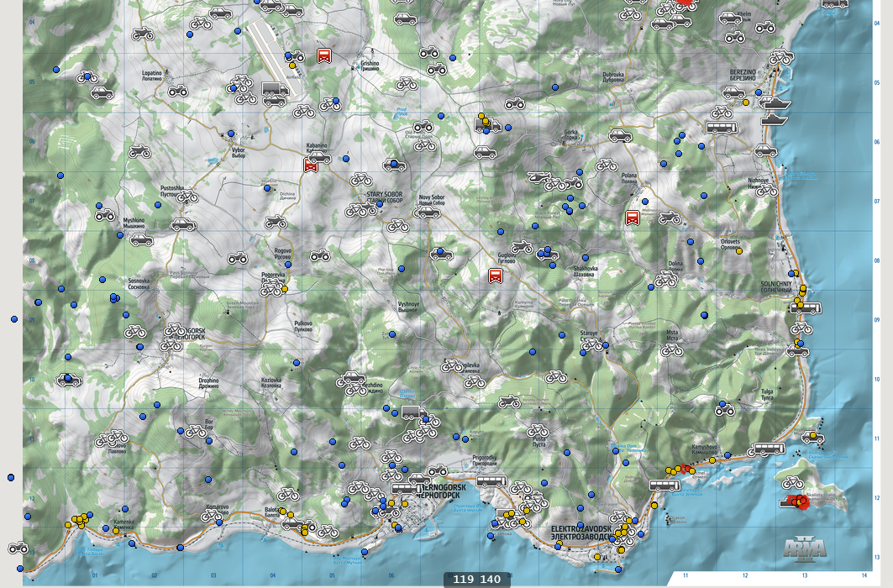This screenshot has width=893, height=588.
Task: Select the bus icon at Solnichniy
Action: click(x=806, y=308)
